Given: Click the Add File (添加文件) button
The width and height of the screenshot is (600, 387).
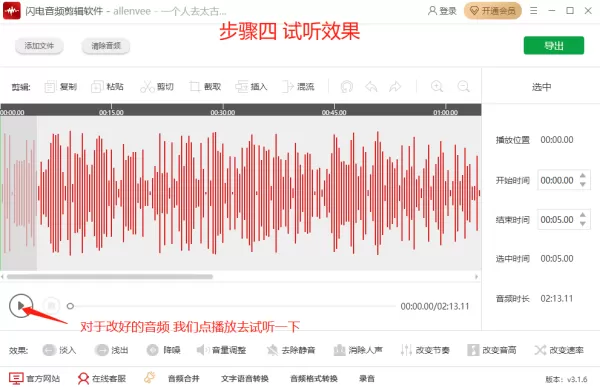Looking at the screenshot, I should point(39,46).
